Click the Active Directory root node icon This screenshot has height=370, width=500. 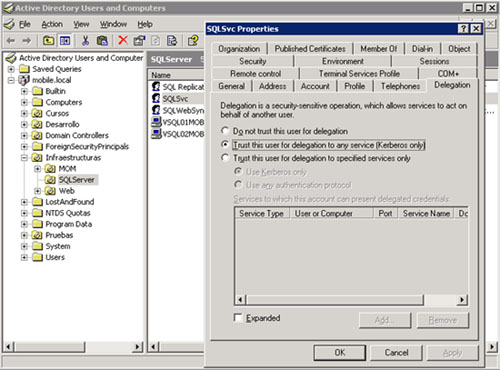tap(11, 58)
